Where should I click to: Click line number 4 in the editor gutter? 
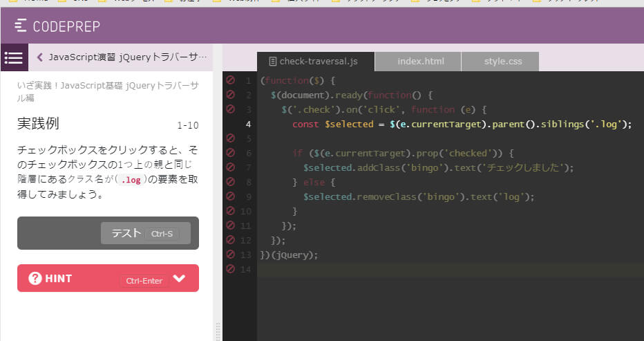248,125
